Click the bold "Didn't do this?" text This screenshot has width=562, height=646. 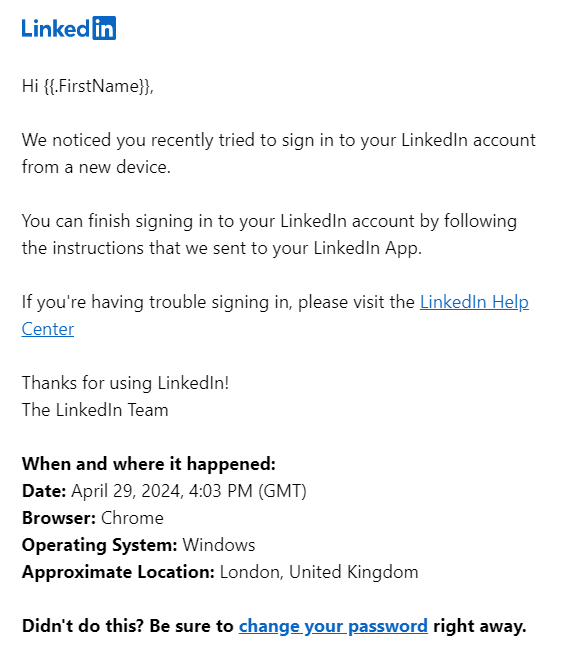tap(82, 626)
